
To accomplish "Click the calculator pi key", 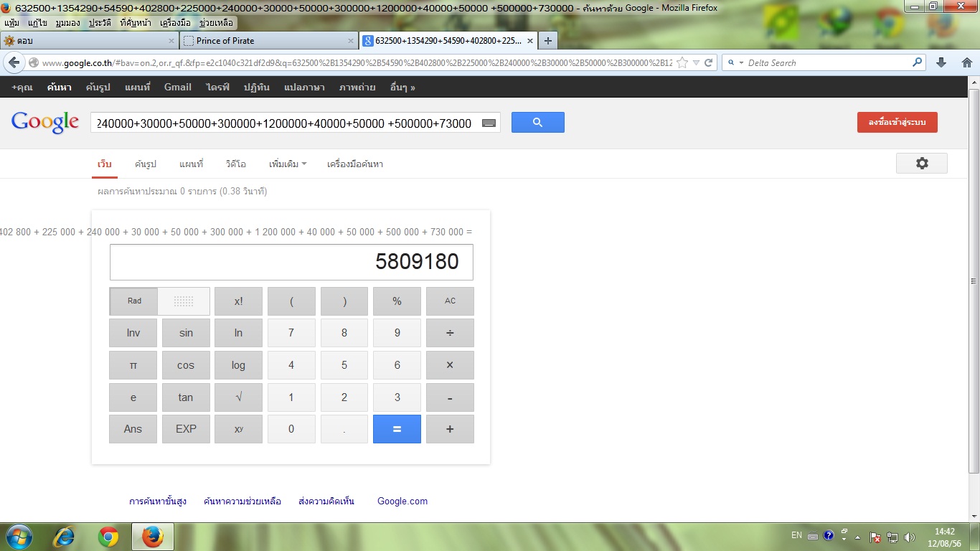I will pyautogui.click(x=133, y=365).
